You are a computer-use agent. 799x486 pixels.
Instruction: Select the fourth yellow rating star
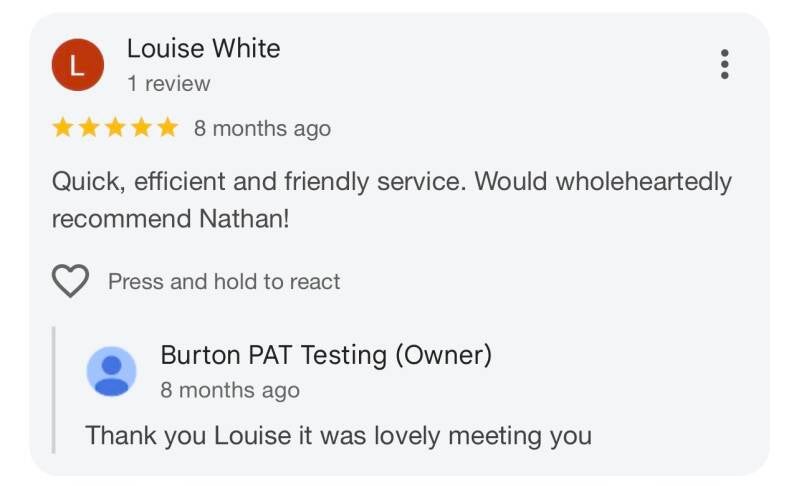141,128
